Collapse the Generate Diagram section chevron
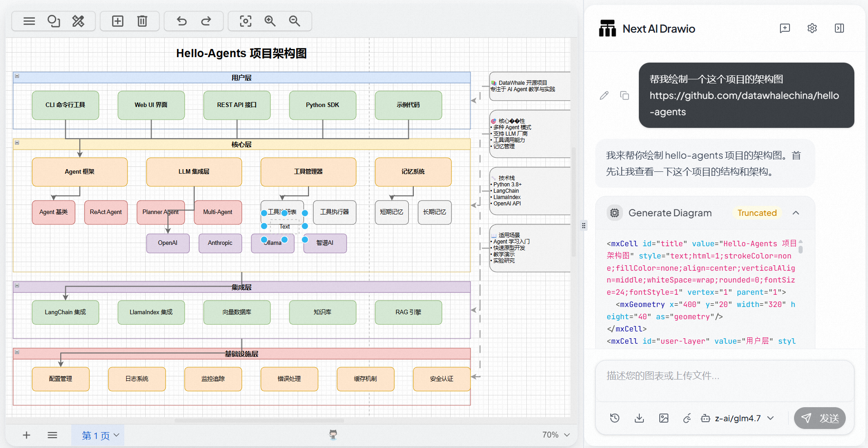This screenshot has width=868, height=448. point(795,213)
